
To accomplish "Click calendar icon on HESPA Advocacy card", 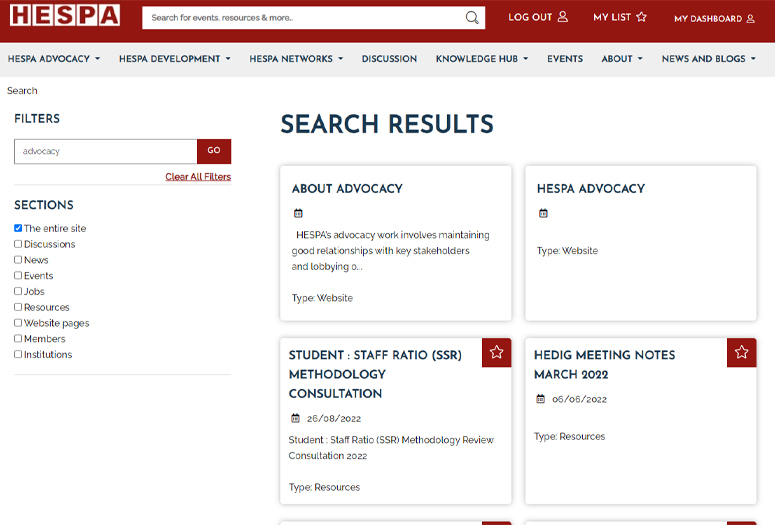I will (543, 214).
